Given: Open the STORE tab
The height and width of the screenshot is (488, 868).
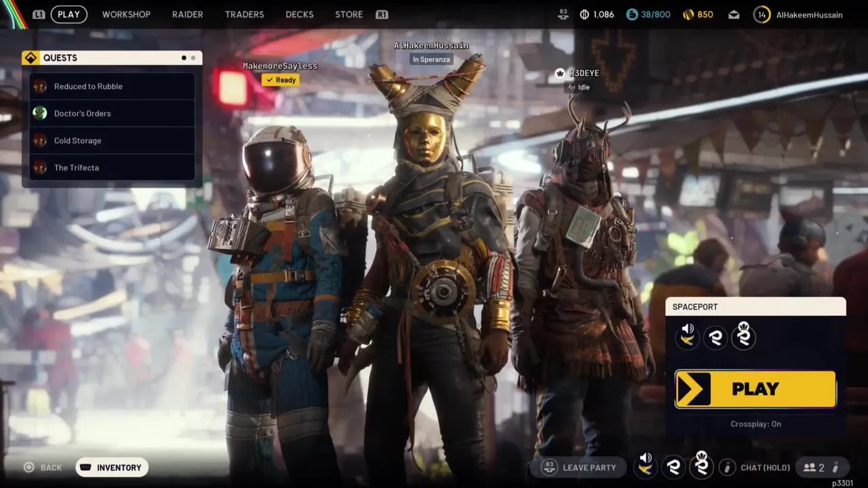Looking at the screenshot, I should click(x=349, y=14).
